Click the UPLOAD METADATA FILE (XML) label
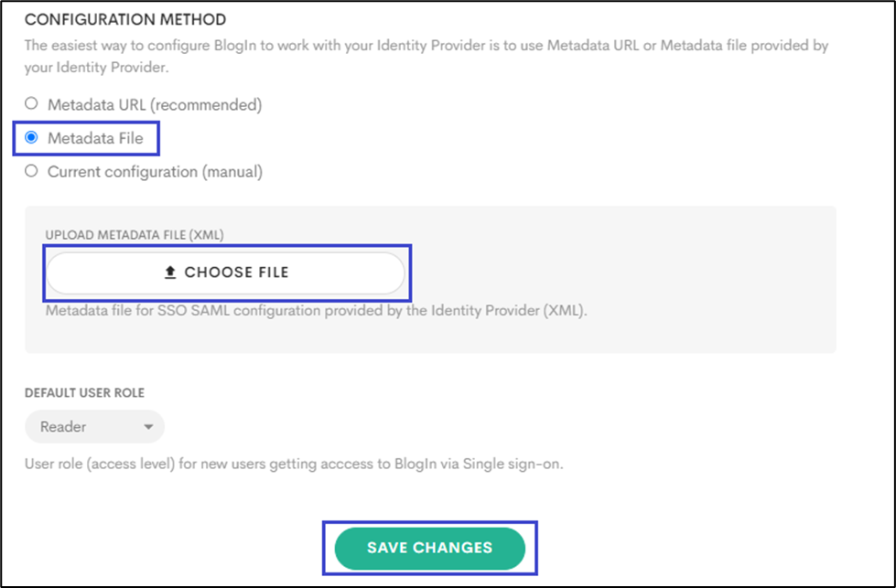Screen dimensions: 896x588 [x=135, y=235]
